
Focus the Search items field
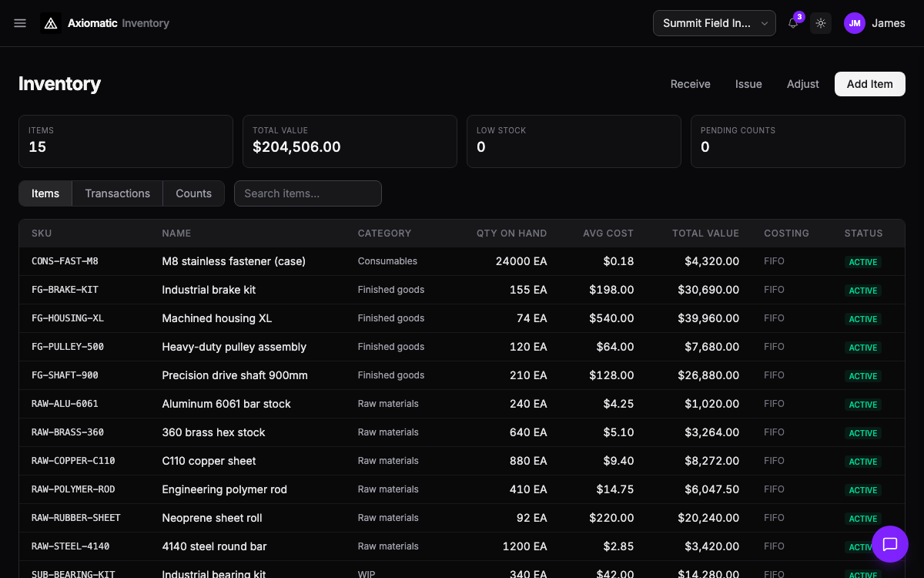308,193
